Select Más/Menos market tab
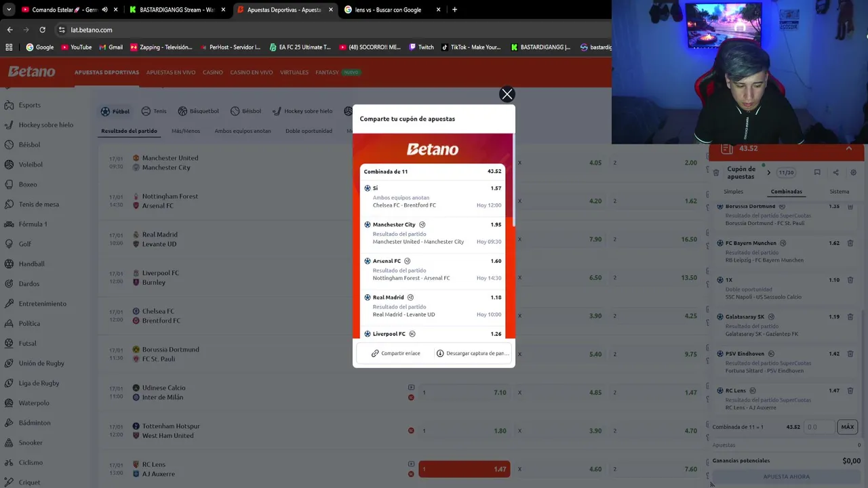Image resolution: width=868 pixels, height=488 pixels. click(186, 131)
